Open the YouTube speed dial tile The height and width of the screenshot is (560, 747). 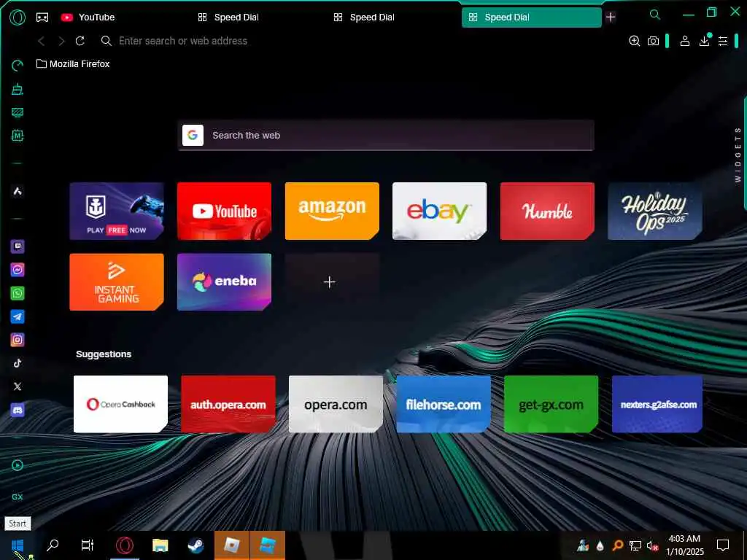(225, 211)
